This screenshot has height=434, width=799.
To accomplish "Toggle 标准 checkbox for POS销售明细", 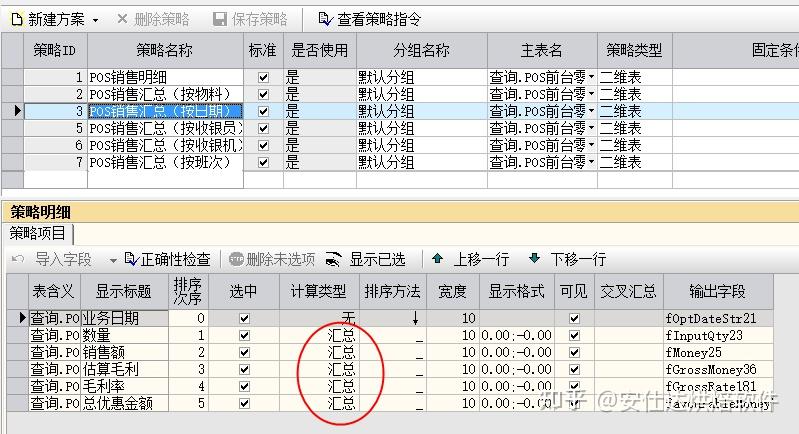I will pyautogui.click(x=263, y=77).
